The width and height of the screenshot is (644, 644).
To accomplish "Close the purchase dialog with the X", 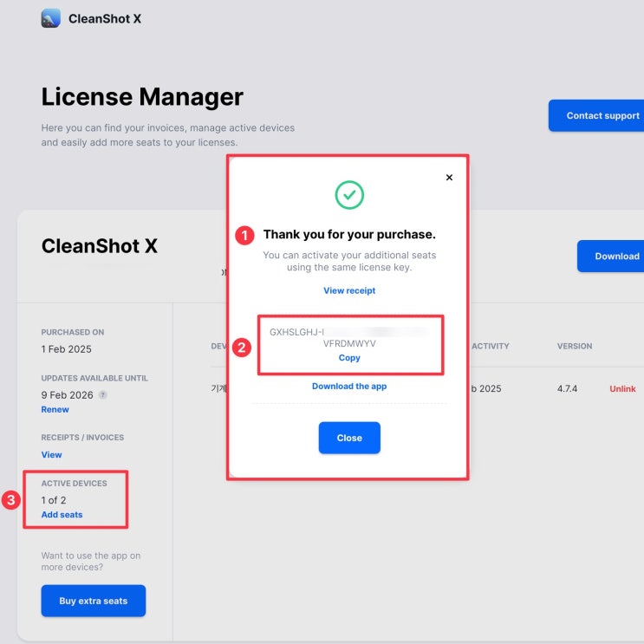I will tap(449, 178).
